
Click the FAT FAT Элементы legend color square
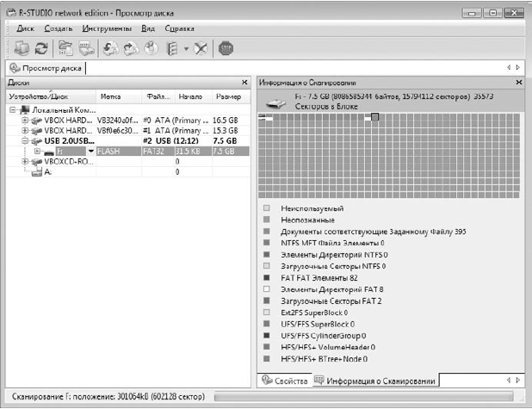267,277
